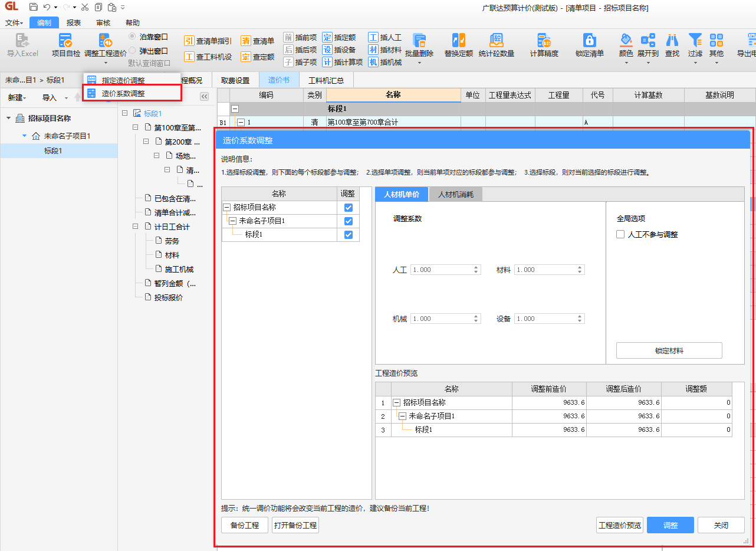This screenshot has height=551, width=756.
Task: Click the 插材料 icon
Action: [x=373, y=50]
